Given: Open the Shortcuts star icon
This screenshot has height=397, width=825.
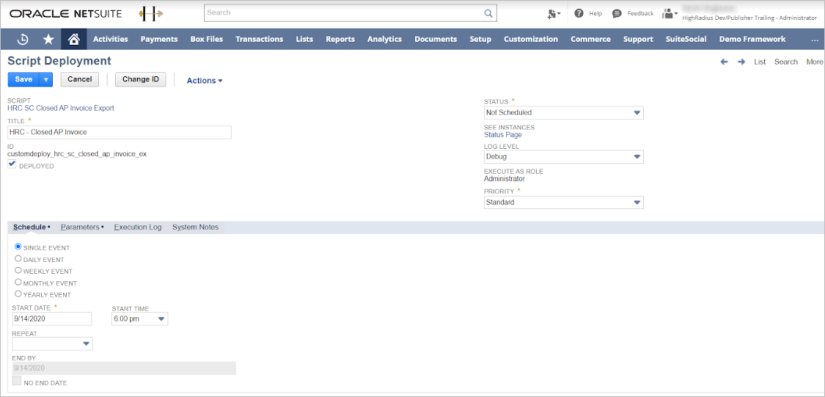Looking at the screenshot, I should pos(48,39).
